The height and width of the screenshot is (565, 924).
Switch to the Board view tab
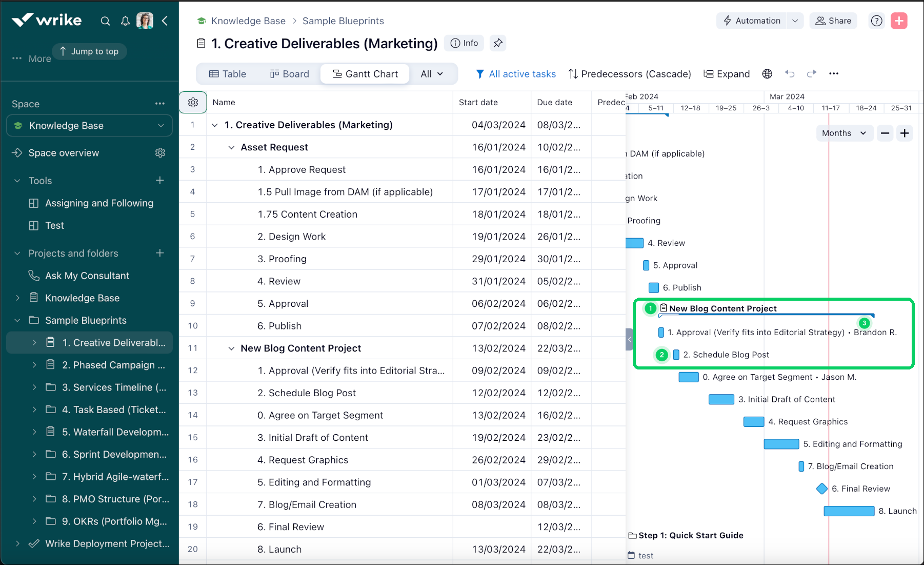point(290,74)
